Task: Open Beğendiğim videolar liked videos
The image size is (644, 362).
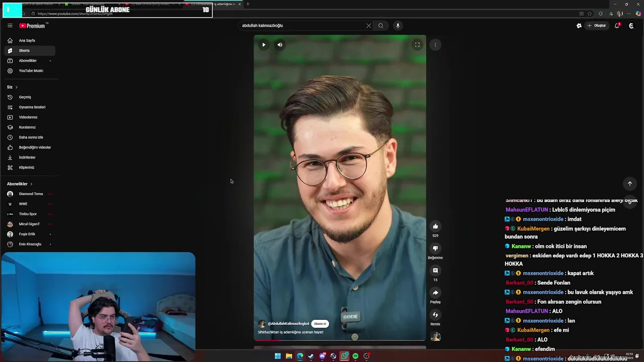Action: click(x=30, y=147)
